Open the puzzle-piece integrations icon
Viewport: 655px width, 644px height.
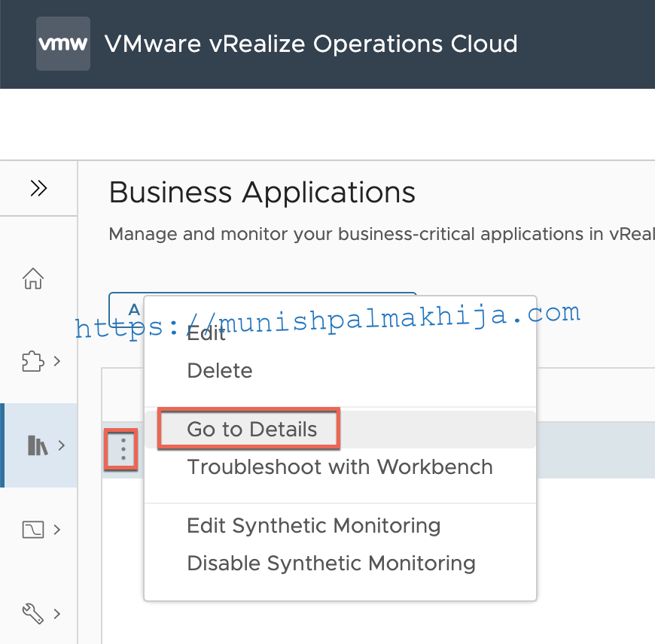click(x=33, y=361)
